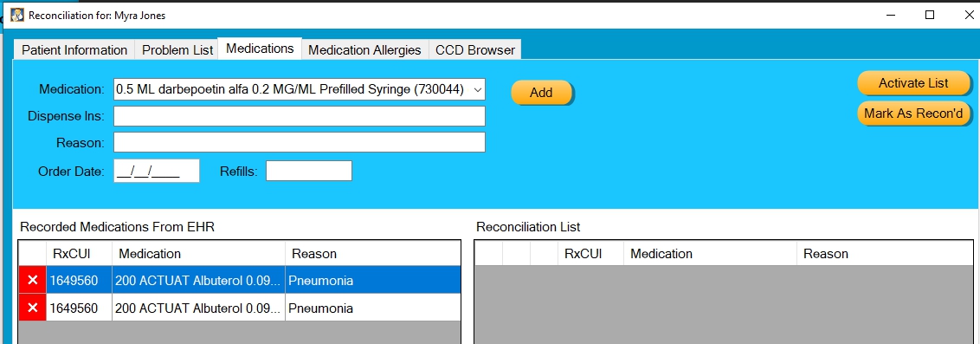Switch to Patient Information tab
Image resolution: width=980 pixels, height=344 pixels.
[74, 50]
